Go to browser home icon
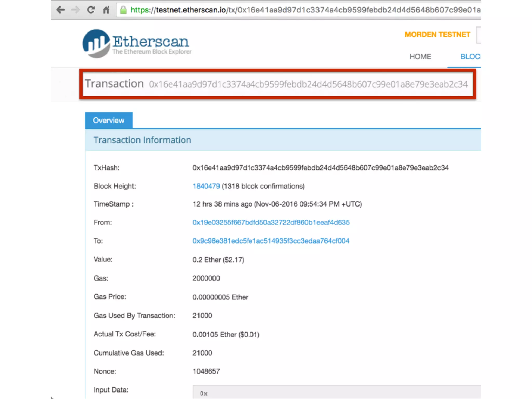 coord(106,10)
